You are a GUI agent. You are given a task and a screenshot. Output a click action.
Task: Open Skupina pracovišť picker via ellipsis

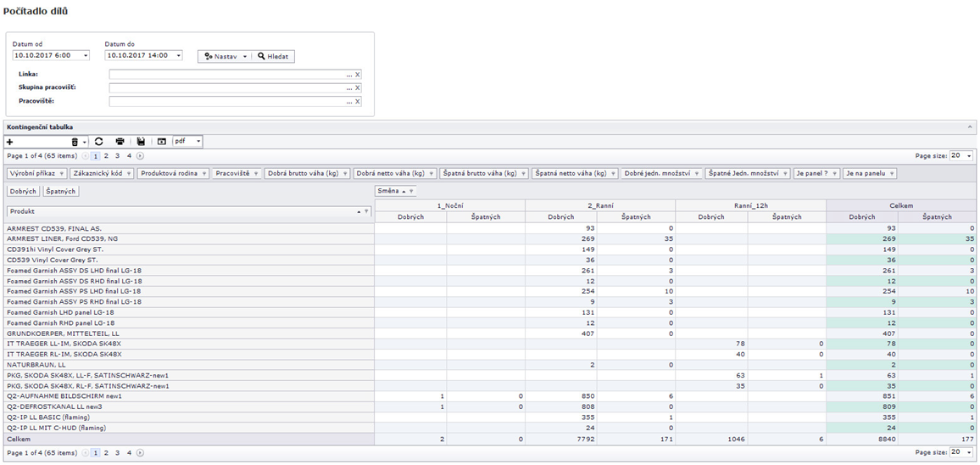pyautogui.click(x=348, y=88)
